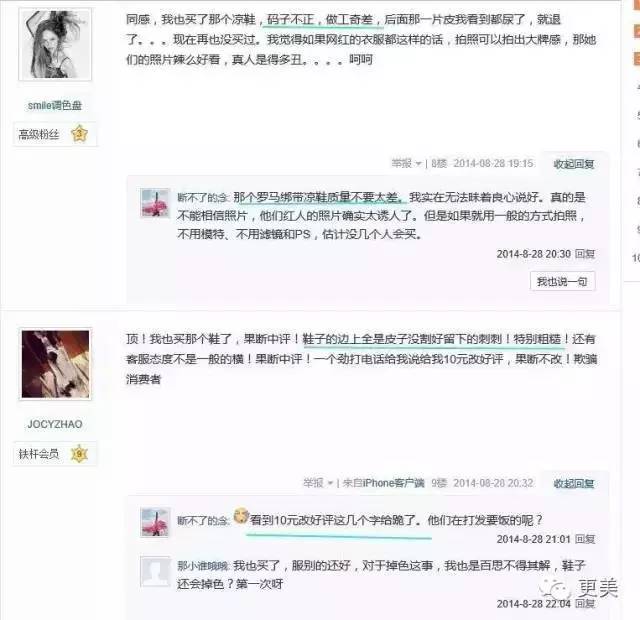Expand 举报 dropdown on the 9楼 post
Viewport: 640px width, 620px height.
318,483
